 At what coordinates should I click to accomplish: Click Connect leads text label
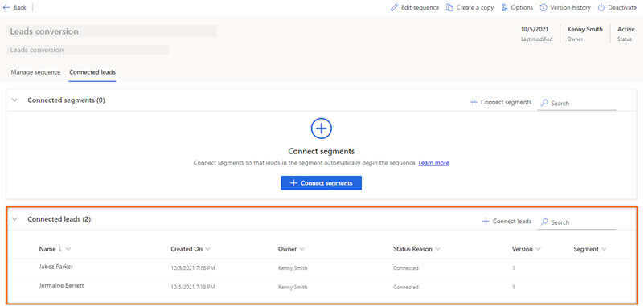[512, 221]
